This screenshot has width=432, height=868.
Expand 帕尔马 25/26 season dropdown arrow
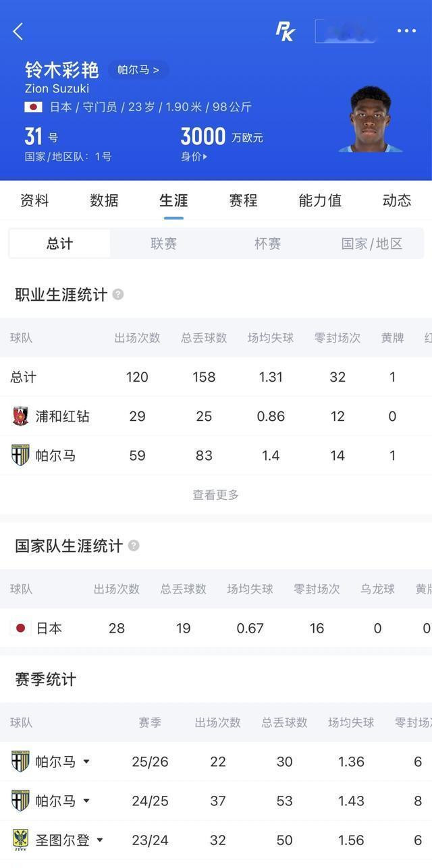(86, 761)
